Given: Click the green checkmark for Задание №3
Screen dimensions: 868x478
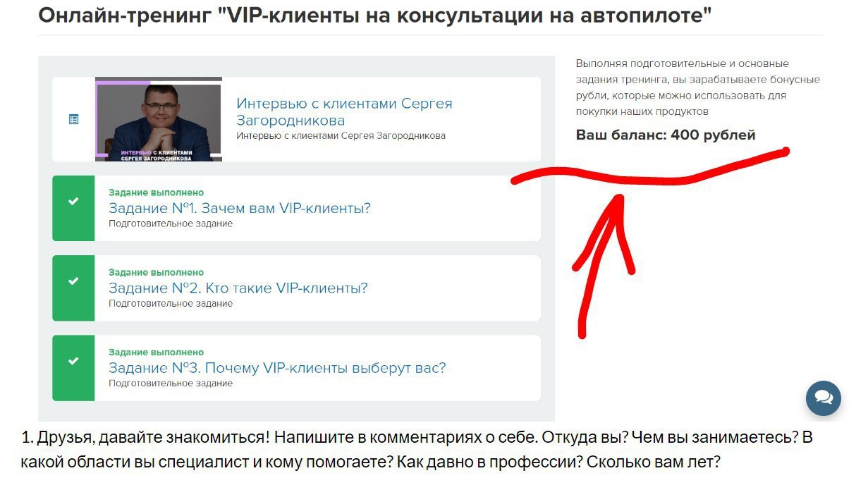Looking at the screenshot, I should pyautogui.click(x=73, y=361).
